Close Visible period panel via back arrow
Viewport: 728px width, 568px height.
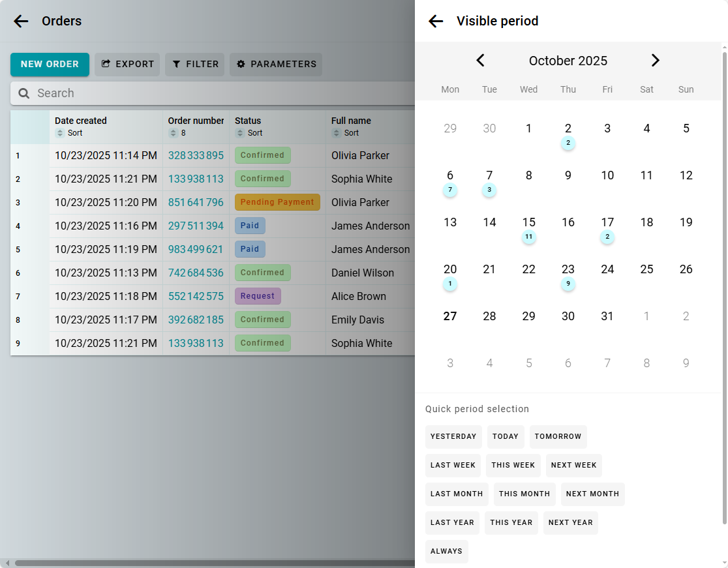436,21
